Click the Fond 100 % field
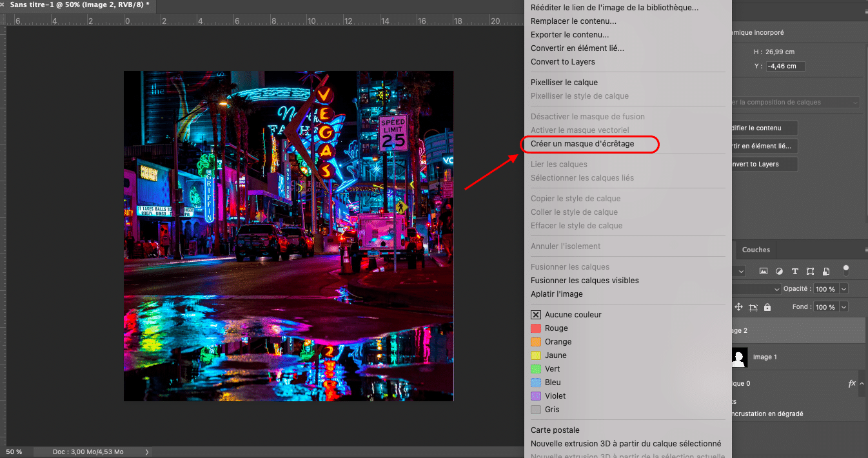 (x=825, y=307)
